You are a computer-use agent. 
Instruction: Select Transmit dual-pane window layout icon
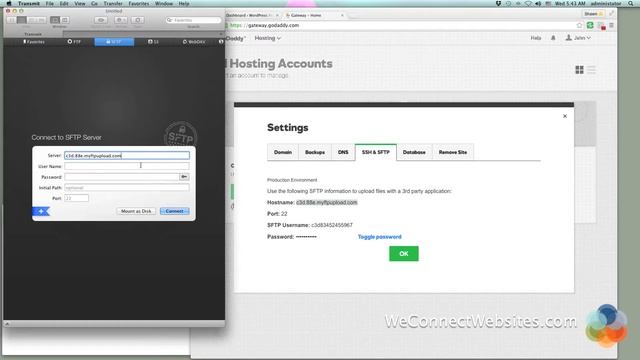[64, 20]
